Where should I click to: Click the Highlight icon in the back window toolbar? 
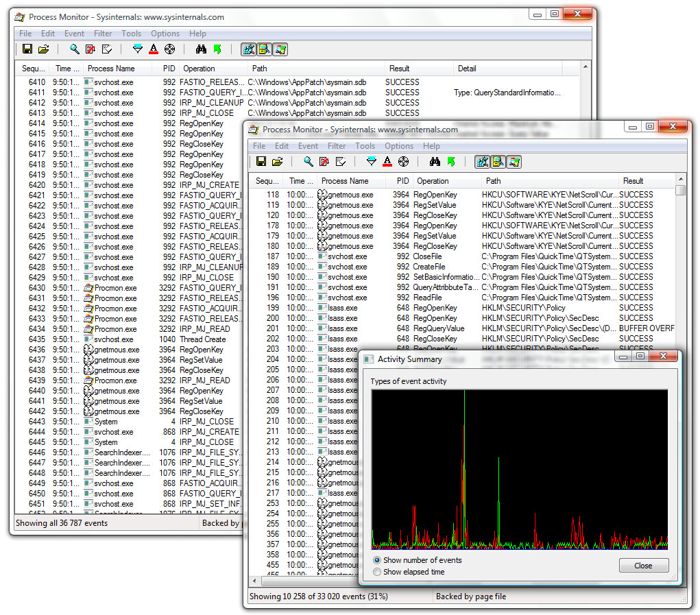coord(154,49)
